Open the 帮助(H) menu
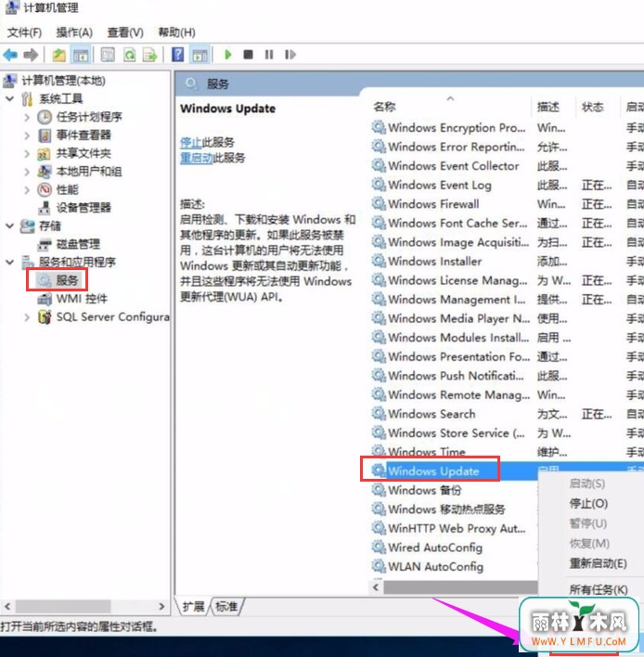The image size is (644, 657). pos(176,32)
